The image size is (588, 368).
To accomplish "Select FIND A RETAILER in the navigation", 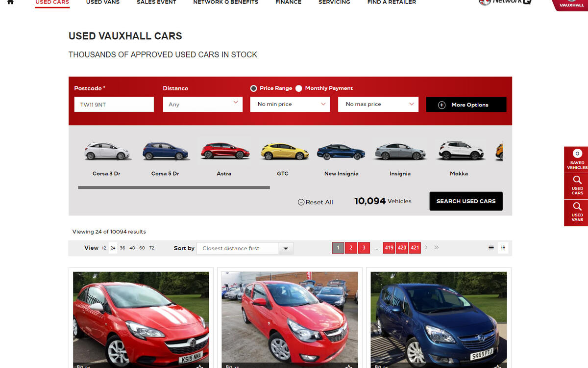I will (391, 2).
